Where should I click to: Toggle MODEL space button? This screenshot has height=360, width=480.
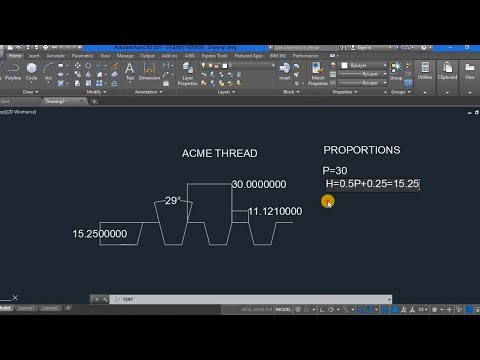tap(283, 310)
